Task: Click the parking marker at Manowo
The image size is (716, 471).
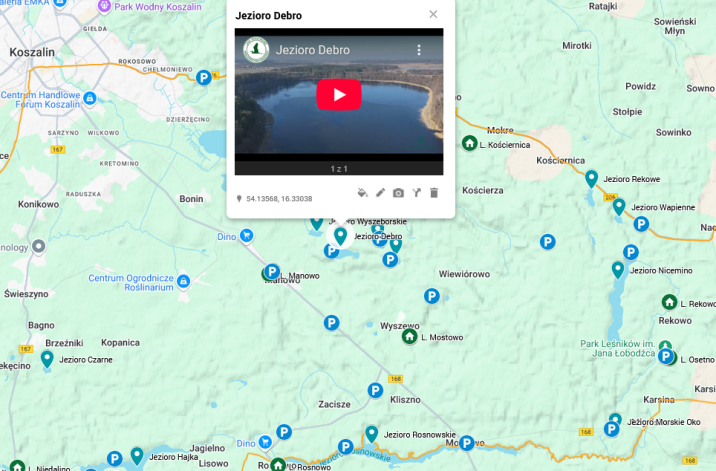Action: 272,271
